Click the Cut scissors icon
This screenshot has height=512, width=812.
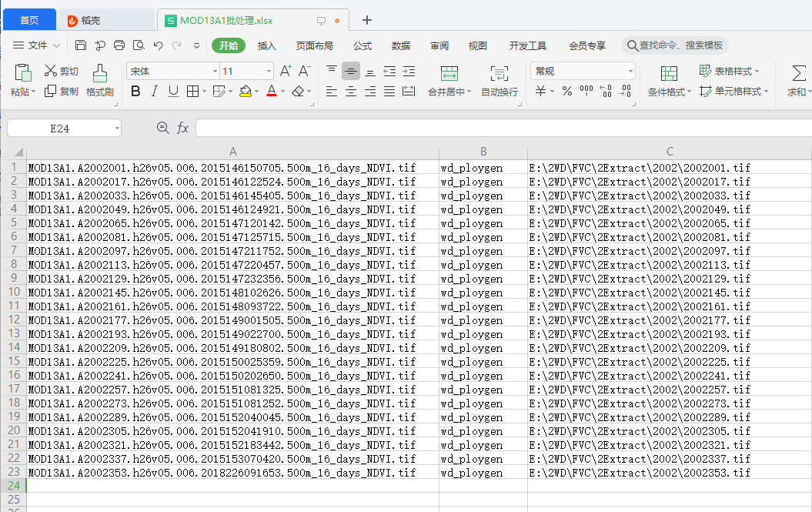click(50, 71)
